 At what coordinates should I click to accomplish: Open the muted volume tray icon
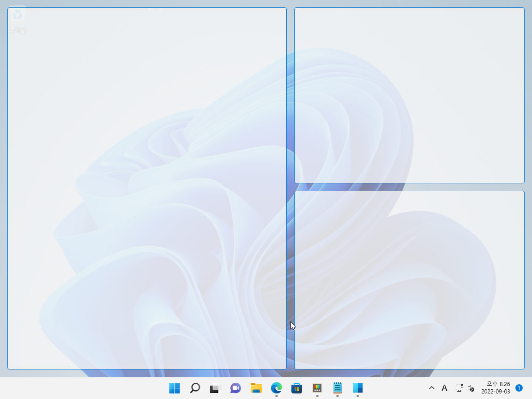[x=471, y=388]
